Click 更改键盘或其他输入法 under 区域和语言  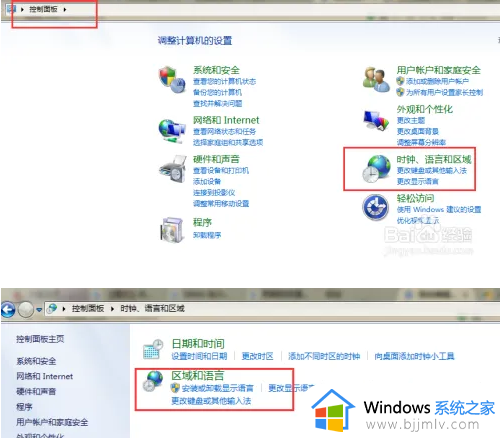(211, 401)
